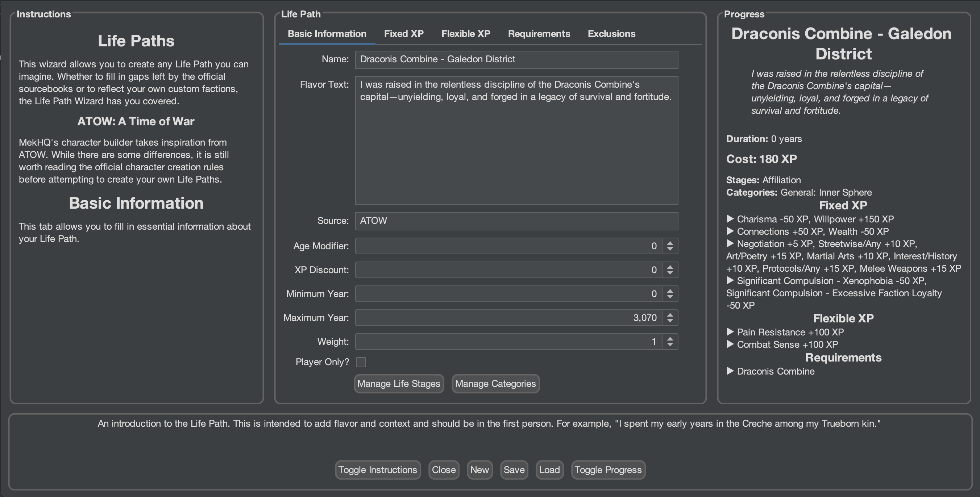Decrease the Maximum Year value
980x497 pixels.
tap(670, 321)
